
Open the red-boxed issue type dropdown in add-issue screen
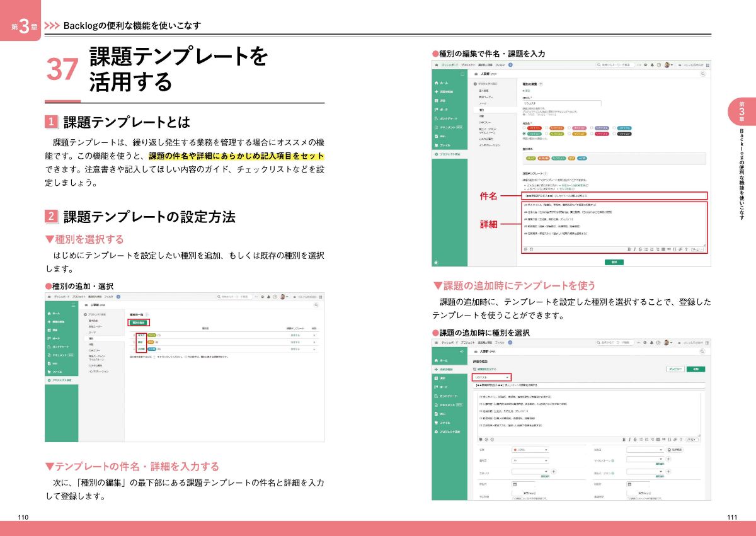tap(491, 377)
